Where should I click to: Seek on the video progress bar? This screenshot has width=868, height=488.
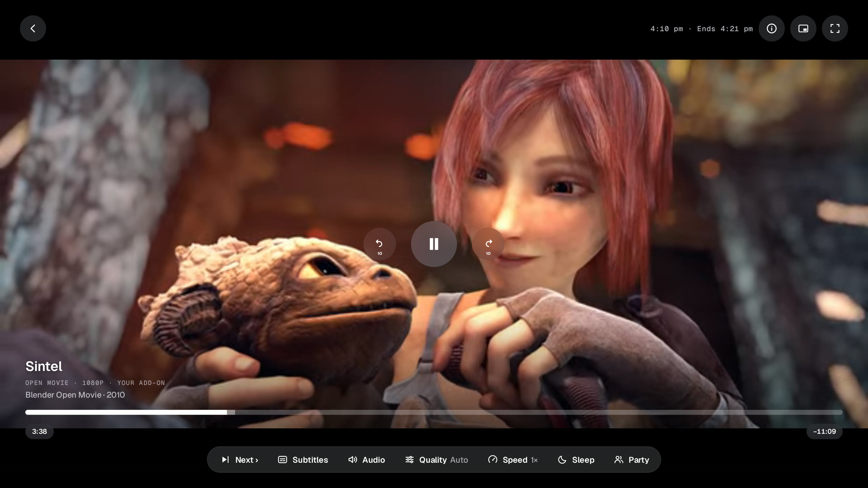point(434,412)
